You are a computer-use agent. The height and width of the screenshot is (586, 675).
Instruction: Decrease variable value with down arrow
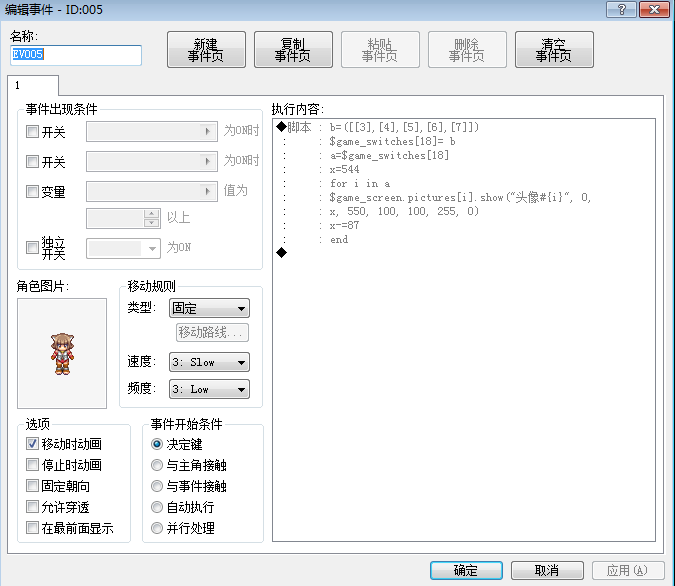152,223
